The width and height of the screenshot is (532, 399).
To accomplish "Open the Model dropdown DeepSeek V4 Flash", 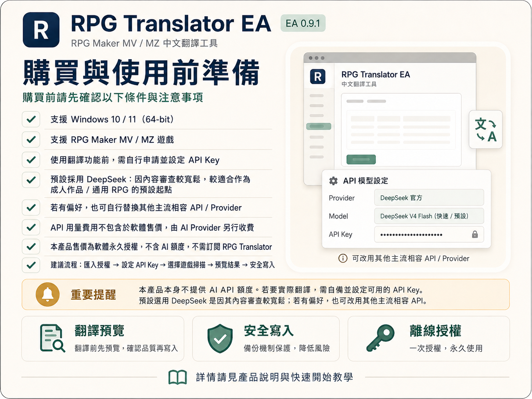I will click(429, 216).
